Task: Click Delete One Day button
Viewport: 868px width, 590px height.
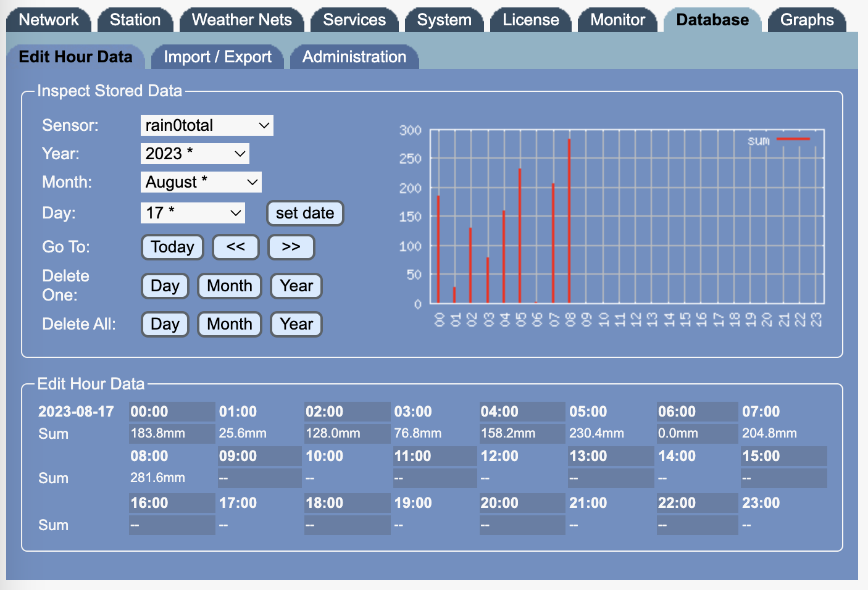Action: tap(165, 286)
